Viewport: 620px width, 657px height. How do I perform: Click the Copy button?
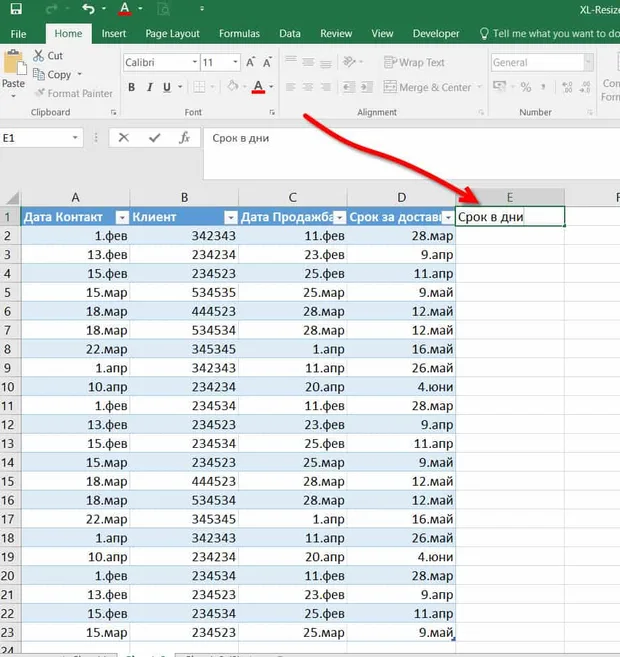pyautogui.click(x=53, y=75)
